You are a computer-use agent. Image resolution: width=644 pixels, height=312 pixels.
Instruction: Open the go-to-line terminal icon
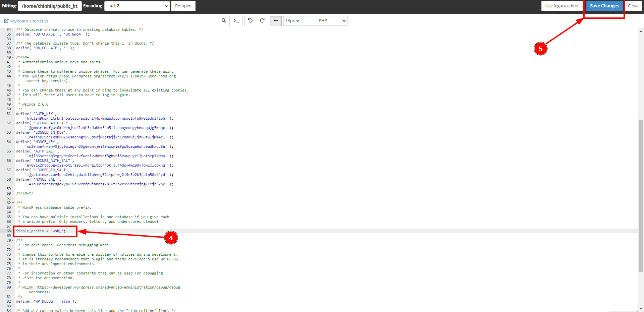(x=236, y=21)
